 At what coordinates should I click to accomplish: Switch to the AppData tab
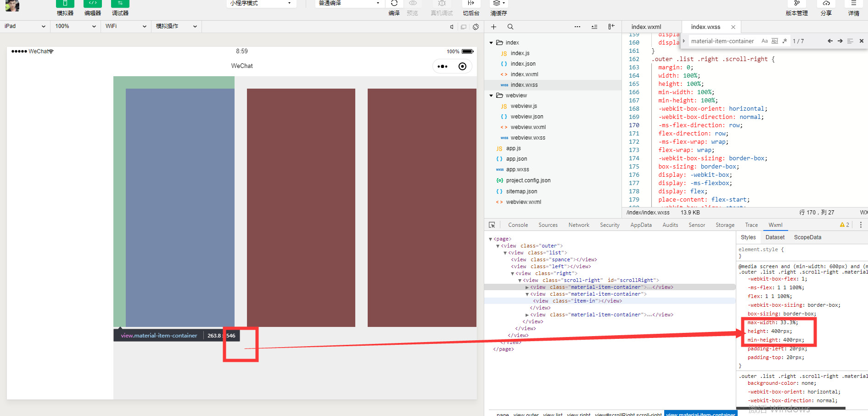(x=641, y=225)
